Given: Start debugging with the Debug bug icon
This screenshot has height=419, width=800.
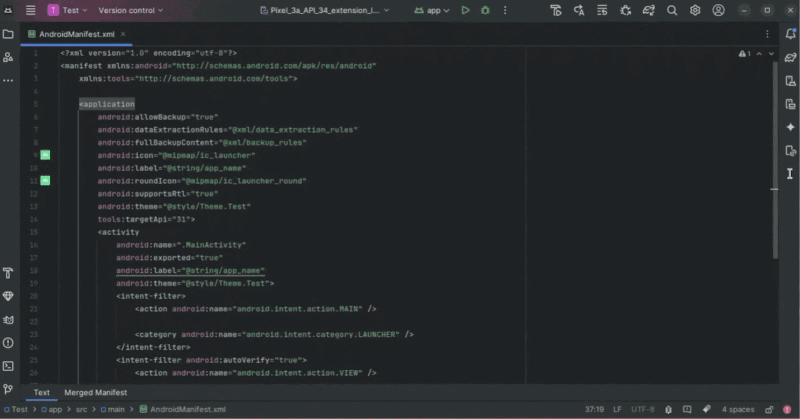Looking at the screenshot, I should click(x=485, y=10).
